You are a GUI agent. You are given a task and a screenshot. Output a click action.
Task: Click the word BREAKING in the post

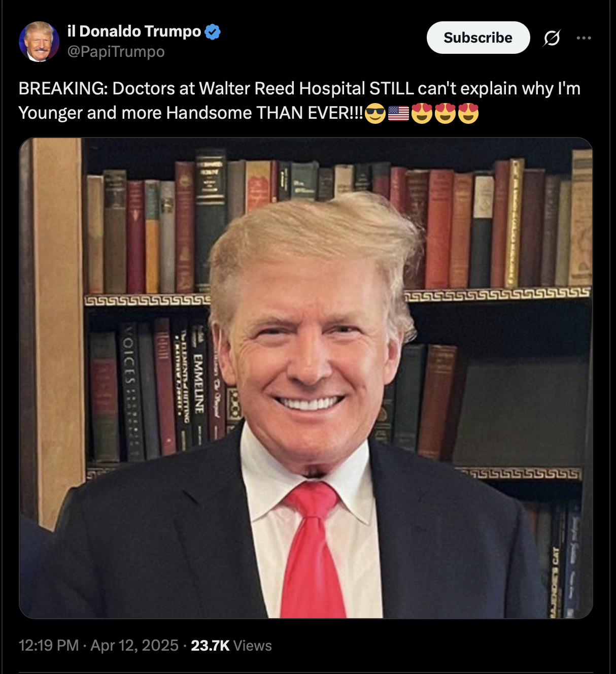(x=63, y=88)
